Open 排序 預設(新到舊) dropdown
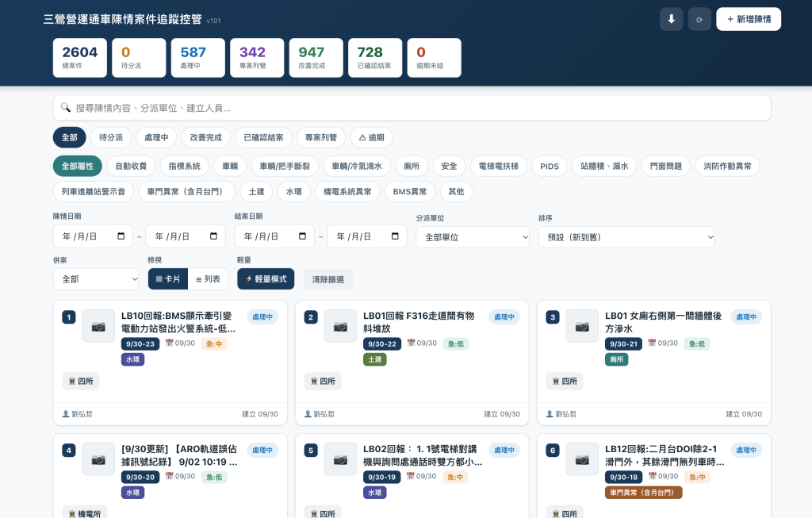 pyautogui.click(x=626, y=237)
